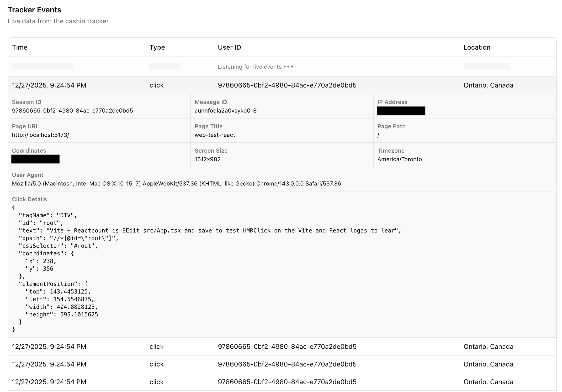Open the Page URL http://localhost:5173/
This screenshot has width=562, height=392.
coord(40,135)
